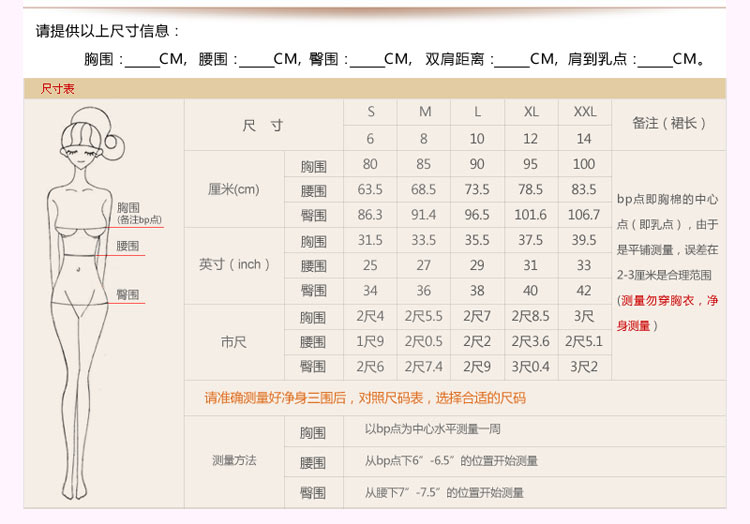Click the blank field after 肩到乳点
This screenshot has width=750, height=524.
click(655, 60)
